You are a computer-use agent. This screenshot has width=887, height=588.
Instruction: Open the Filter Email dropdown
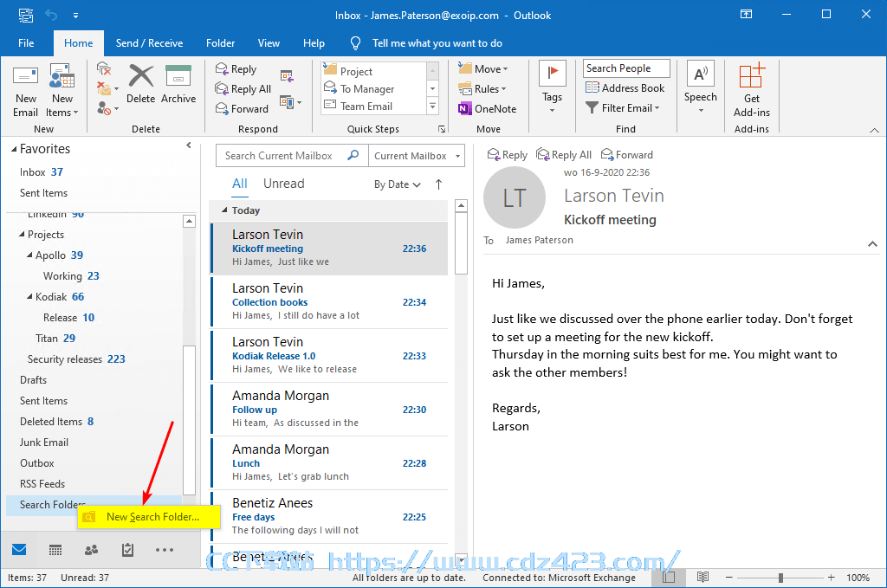tap(623, 107)
